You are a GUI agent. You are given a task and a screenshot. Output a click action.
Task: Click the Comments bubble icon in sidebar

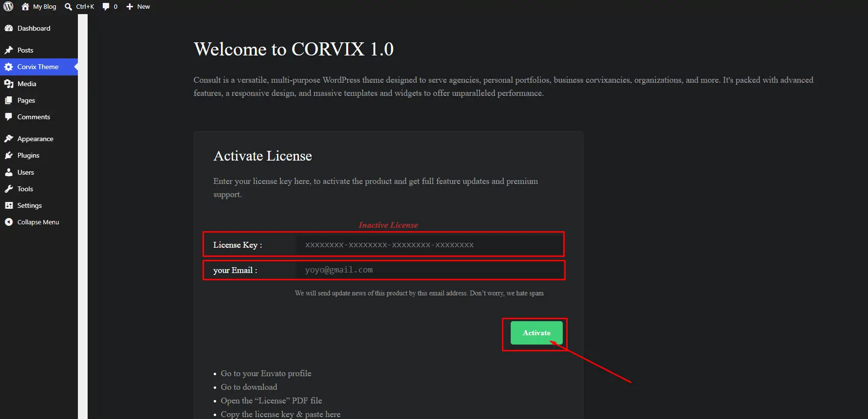9,117
